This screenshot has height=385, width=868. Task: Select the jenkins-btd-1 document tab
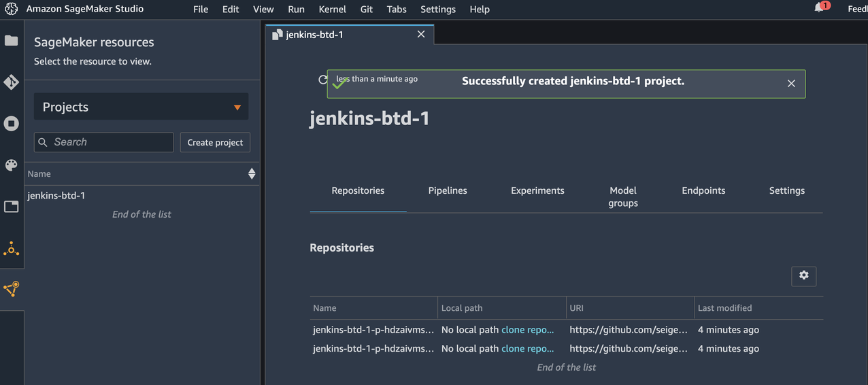tap(349, 34)
